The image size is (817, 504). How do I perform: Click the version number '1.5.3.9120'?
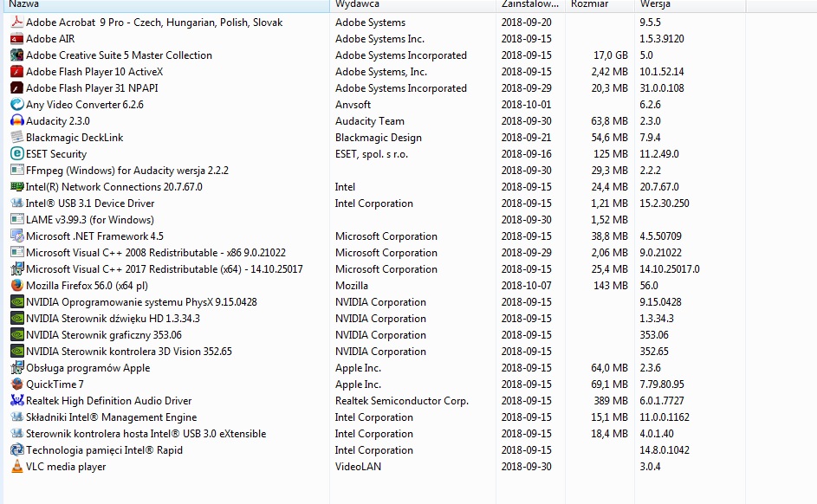(662, 39)
